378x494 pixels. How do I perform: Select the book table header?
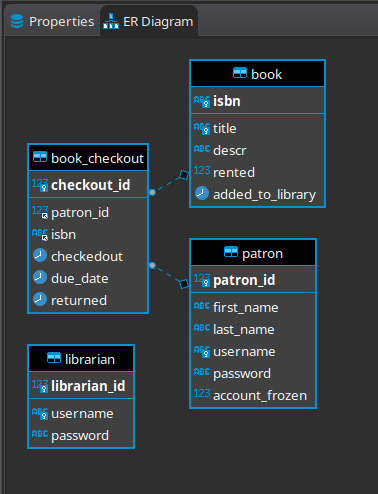click(x=257, y=74)
